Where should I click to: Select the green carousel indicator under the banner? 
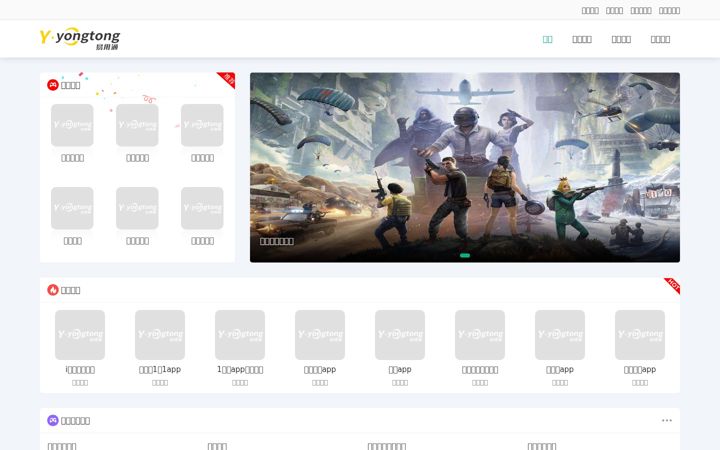[465, 255]
